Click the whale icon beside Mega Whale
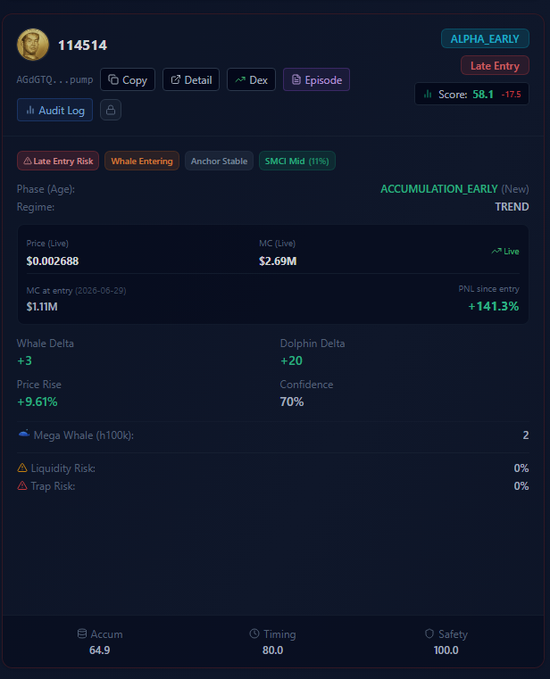 (x=24, y=434)
